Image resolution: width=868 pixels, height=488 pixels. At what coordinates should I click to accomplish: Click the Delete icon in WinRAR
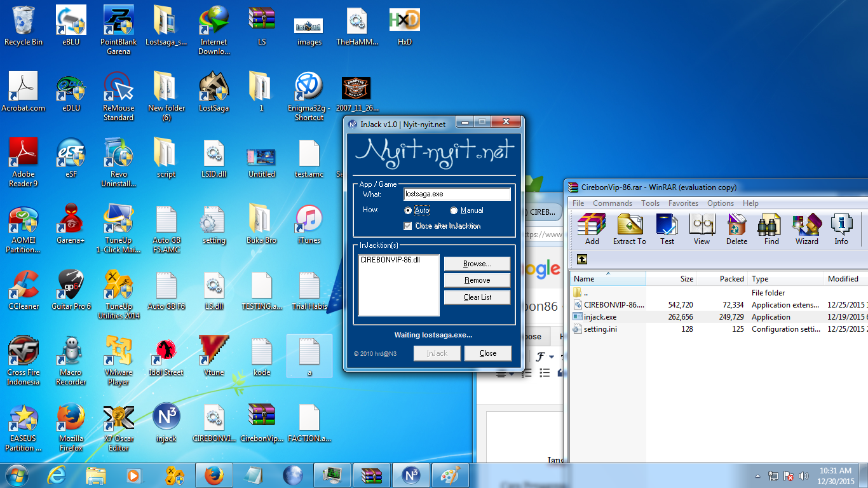[x=736, y=229]
